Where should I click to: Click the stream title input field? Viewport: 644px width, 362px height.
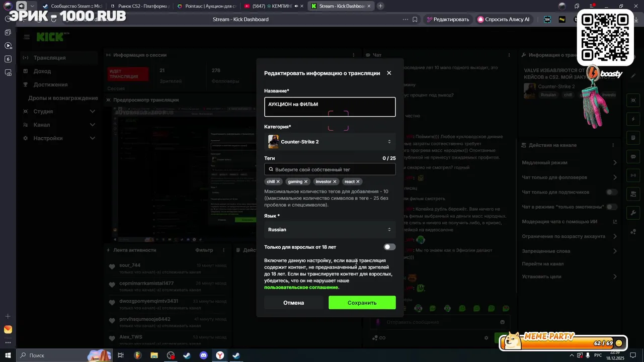[330, 107]
